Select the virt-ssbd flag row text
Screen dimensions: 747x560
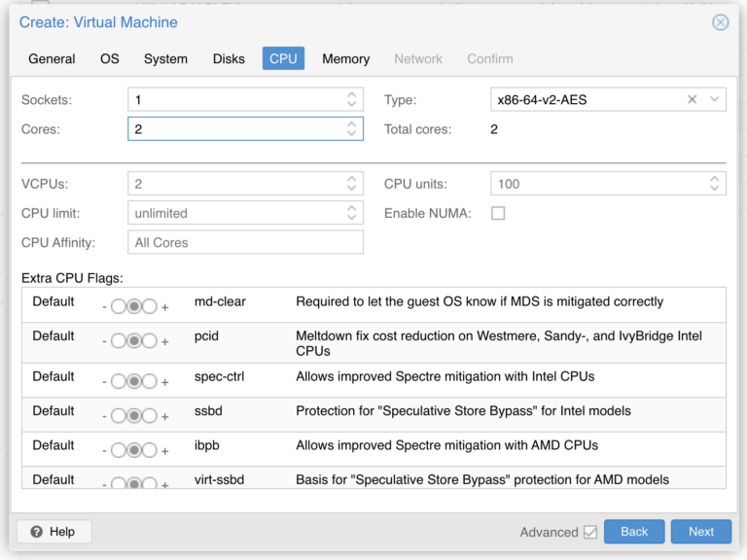(219, 479)
